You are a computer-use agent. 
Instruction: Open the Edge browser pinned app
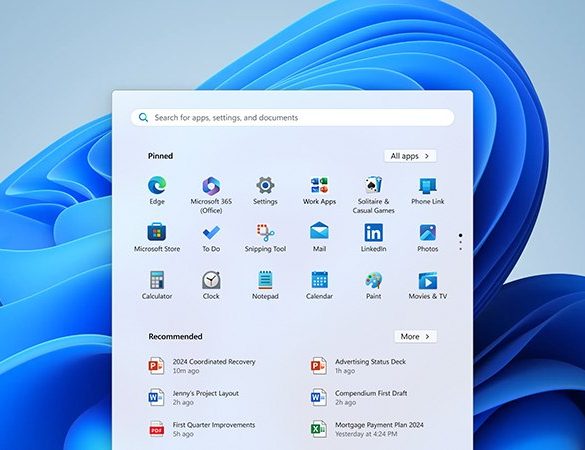(157, 191)
